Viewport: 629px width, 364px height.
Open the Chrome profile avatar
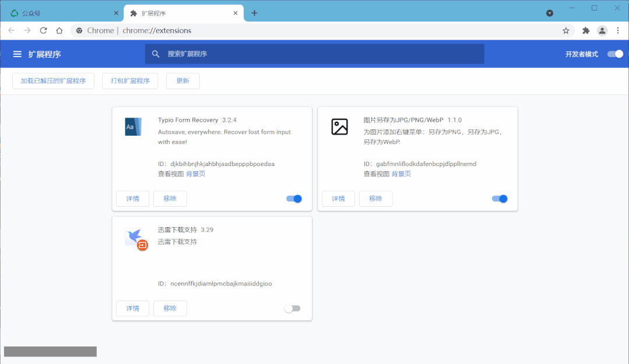tap(602, 30)
